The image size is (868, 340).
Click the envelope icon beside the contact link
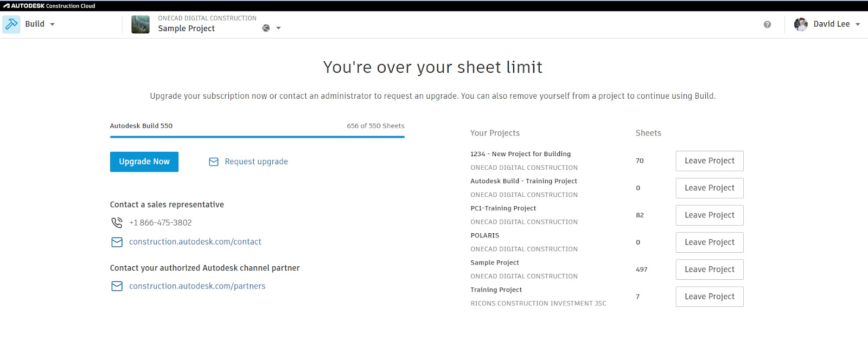tap(117, 242)
